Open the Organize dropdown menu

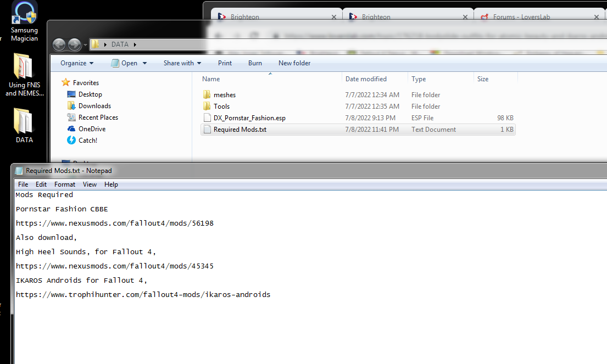coord(77,63)
